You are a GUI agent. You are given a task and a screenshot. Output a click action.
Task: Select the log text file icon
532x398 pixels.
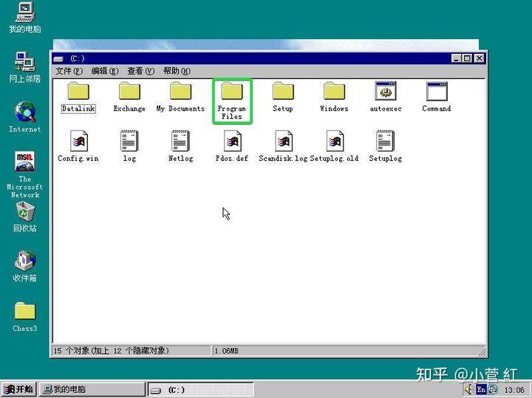point(129,141)
